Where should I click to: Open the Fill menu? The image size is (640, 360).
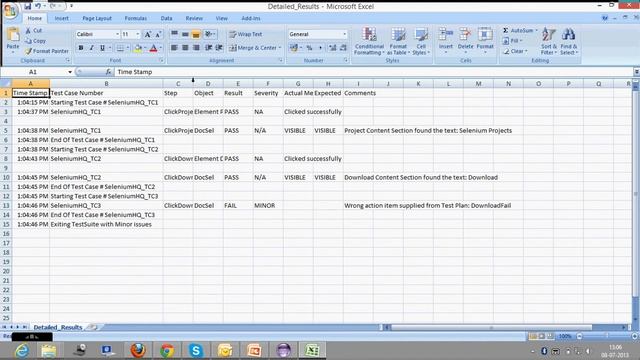coord(513,41)
